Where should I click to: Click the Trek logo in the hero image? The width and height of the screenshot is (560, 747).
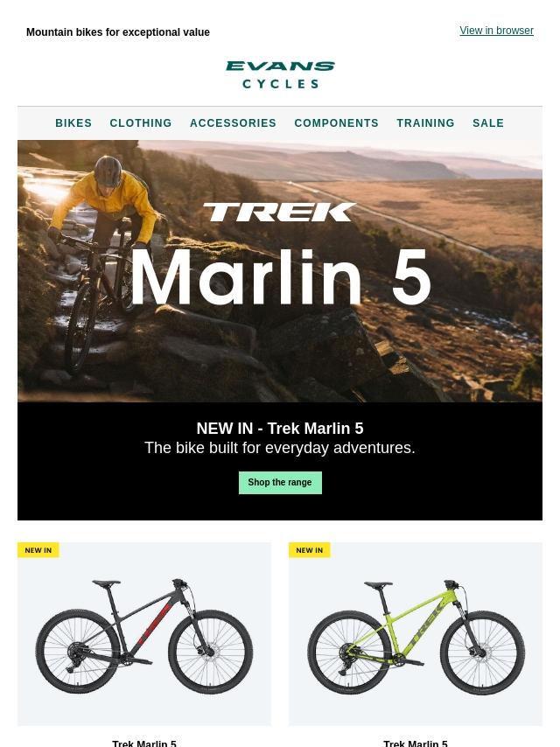coord(280,212)
